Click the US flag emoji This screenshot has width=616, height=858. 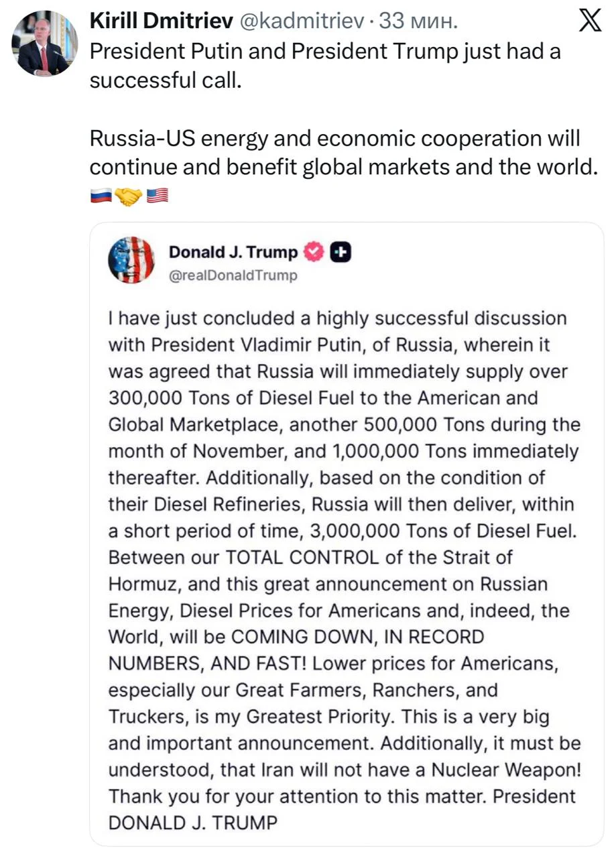click(x=158, y=196)
